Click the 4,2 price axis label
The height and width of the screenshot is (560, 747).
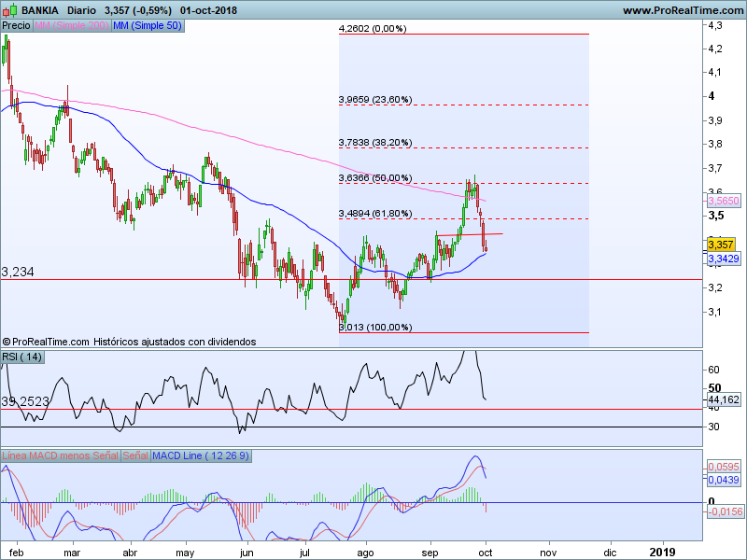tap(715, 49)
